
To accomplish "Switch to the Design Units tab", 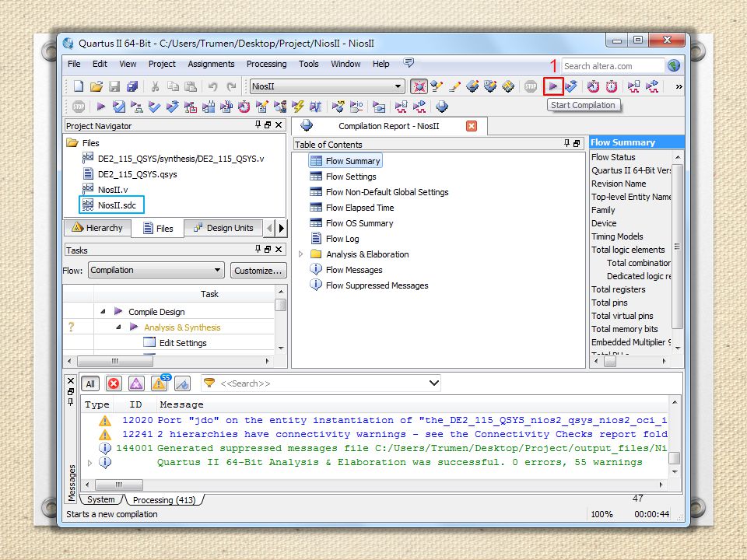I will 223,228.
